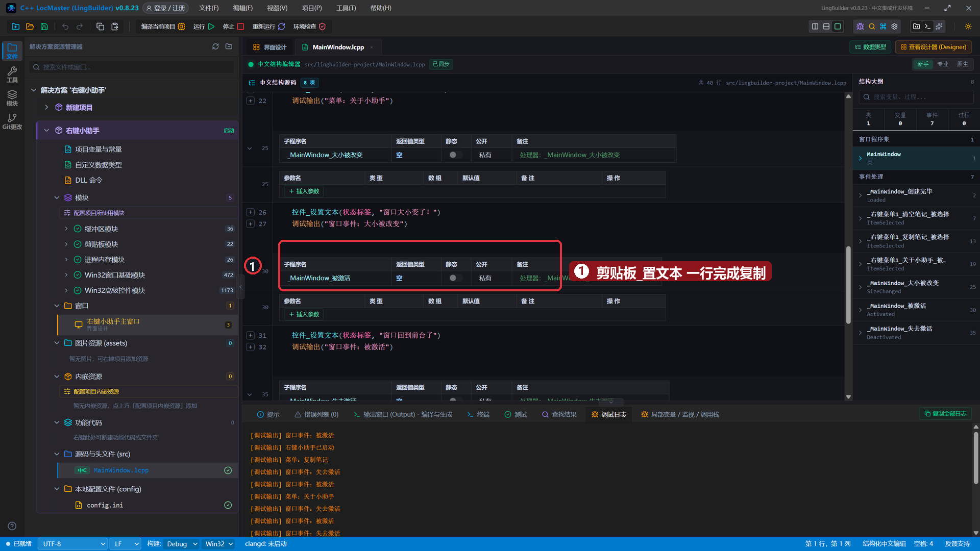Select 专业 editor mode

[x=943, y=64]
